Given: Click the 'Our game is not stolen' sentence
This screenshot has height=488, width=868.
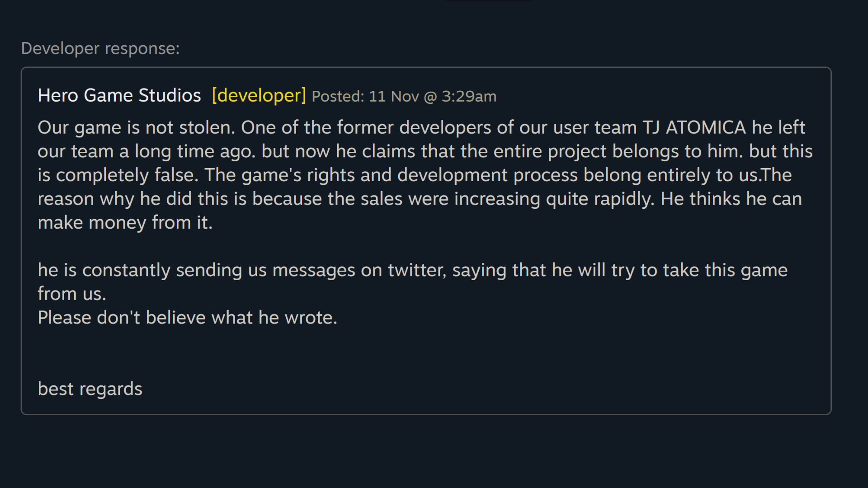Looking at the screenshot, I should [x=137, y=127].
